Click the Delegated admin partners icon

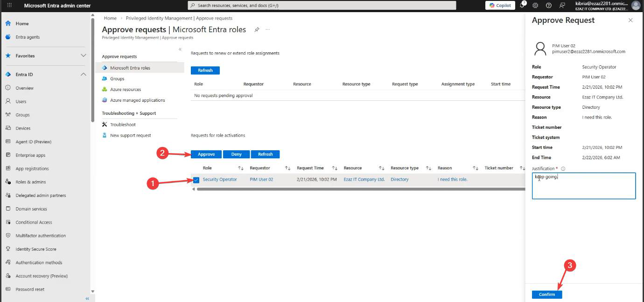[x=8, y=195]
